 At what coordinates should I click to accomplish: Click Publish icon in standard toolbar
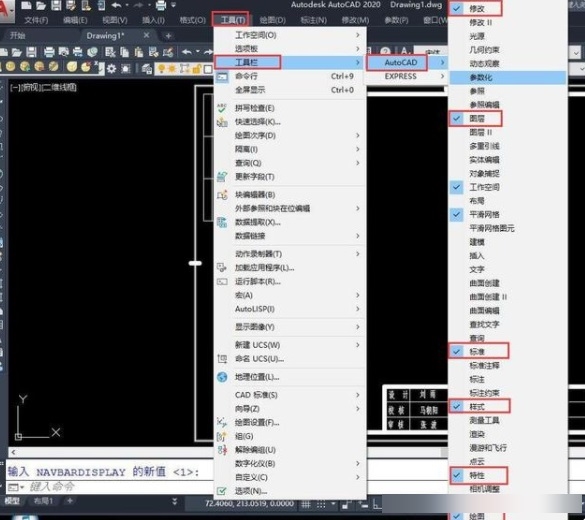(78, 52)
